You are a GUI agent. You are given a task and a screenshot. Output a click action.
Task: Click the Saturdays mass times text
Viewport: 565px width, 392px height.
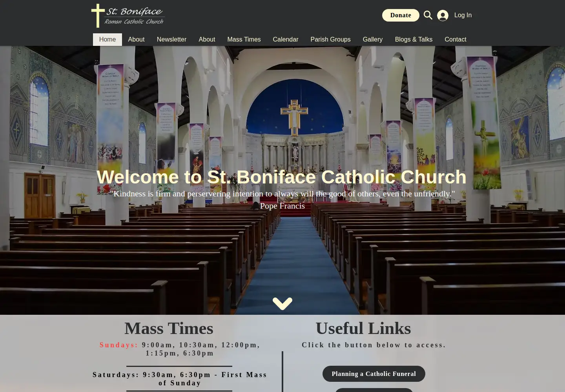180,379
